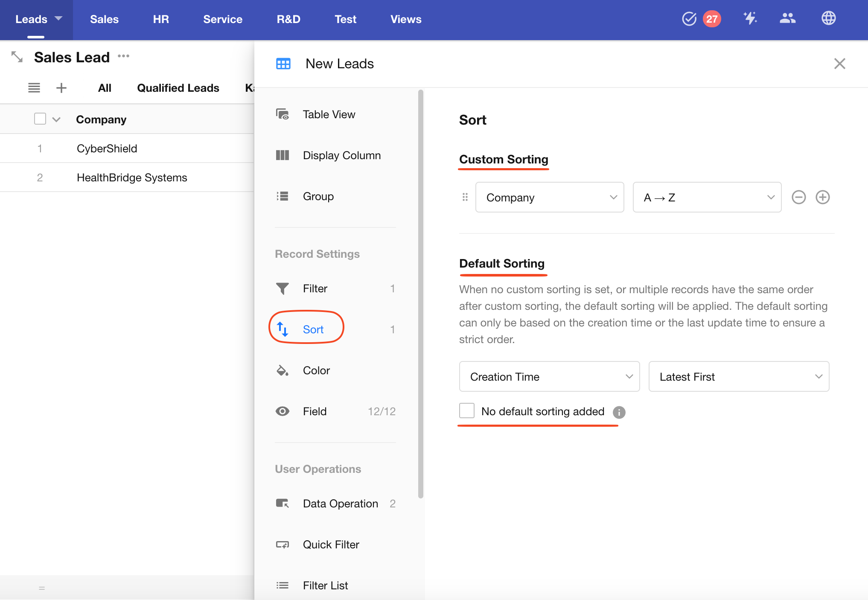
Task: Open the Sales menu in top bar
Action: point(104,19)
